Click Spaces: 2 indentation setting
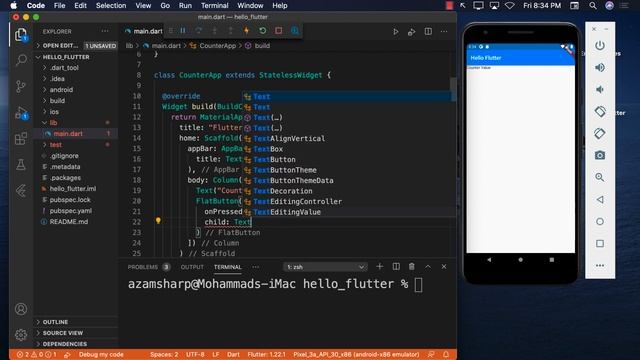This screenshot has height=360, width=640. point(164,354)
